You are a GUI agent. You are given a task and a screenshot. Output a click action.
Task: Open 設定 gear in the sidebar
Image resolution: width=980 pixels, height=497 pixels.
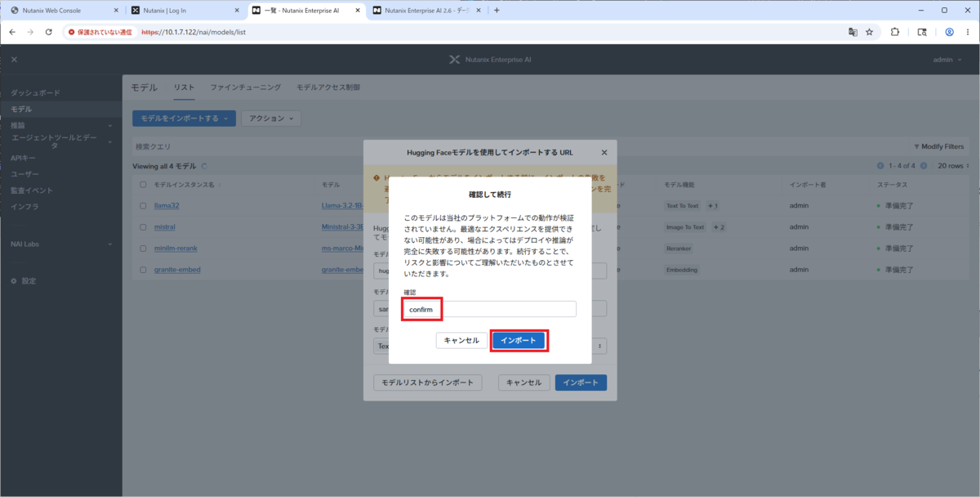tap(23, 280)
